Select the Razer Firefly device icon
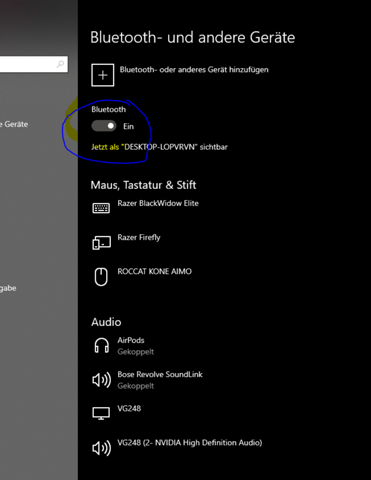Image resolution: width=371 pixels, height=480 pixels. pyautogui.click(x=101, y=243)
